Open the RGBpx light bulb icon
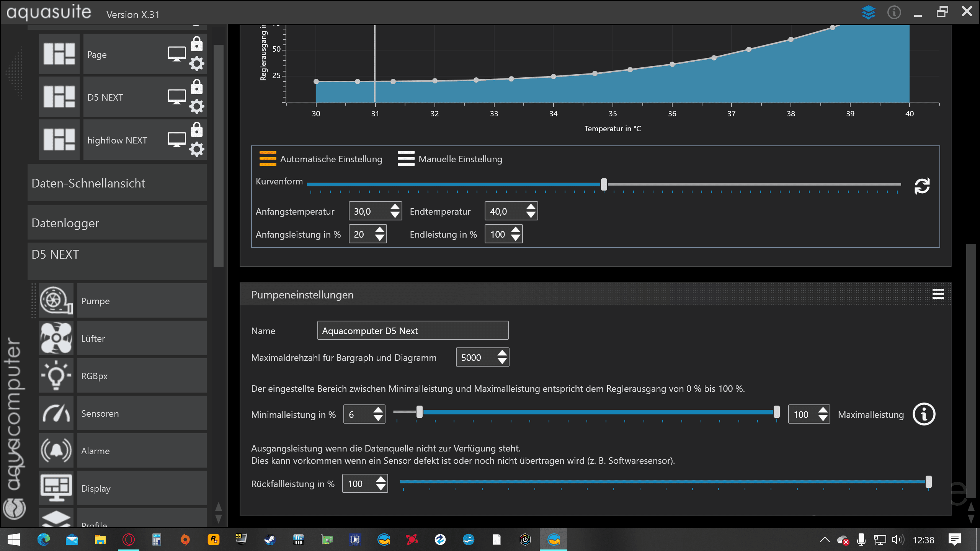 click(x=56, y=376)
